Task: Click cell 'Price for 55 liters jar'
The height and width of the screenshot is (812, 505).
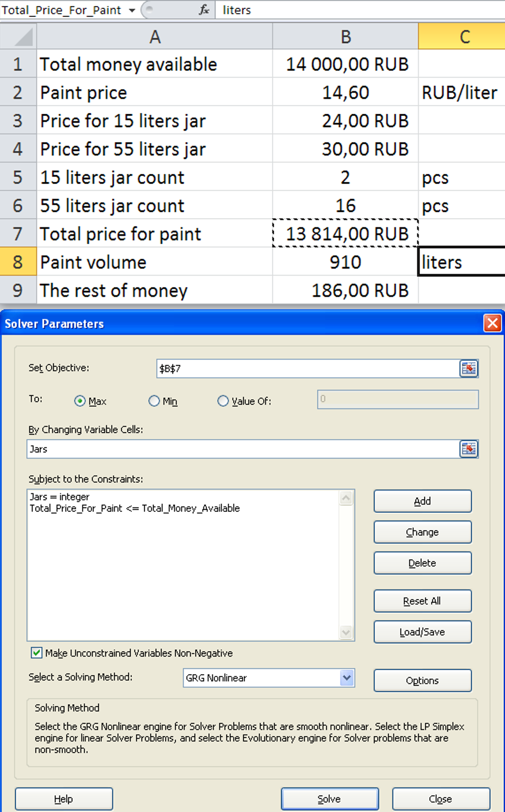Action: [x=155, y=149]
